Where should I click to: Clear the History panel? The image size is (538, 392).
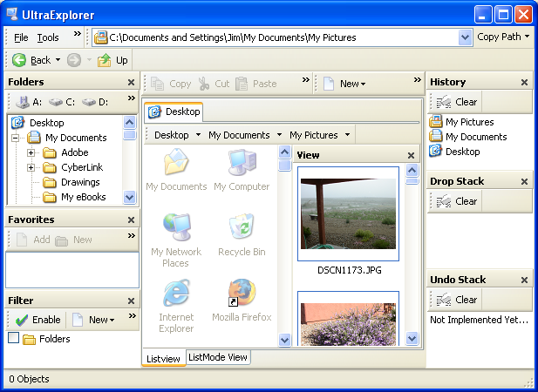(458, 102)
